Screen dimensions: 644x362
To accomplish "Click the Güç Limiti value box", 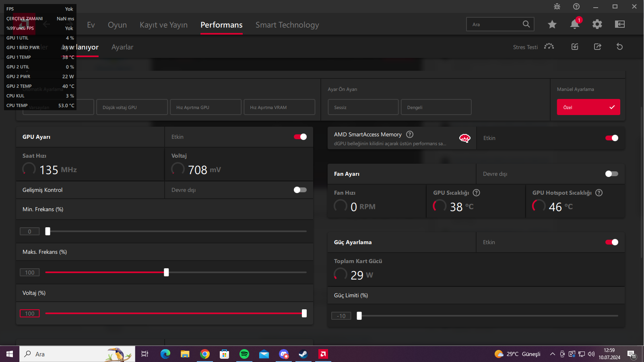I will tap(341, 316).
